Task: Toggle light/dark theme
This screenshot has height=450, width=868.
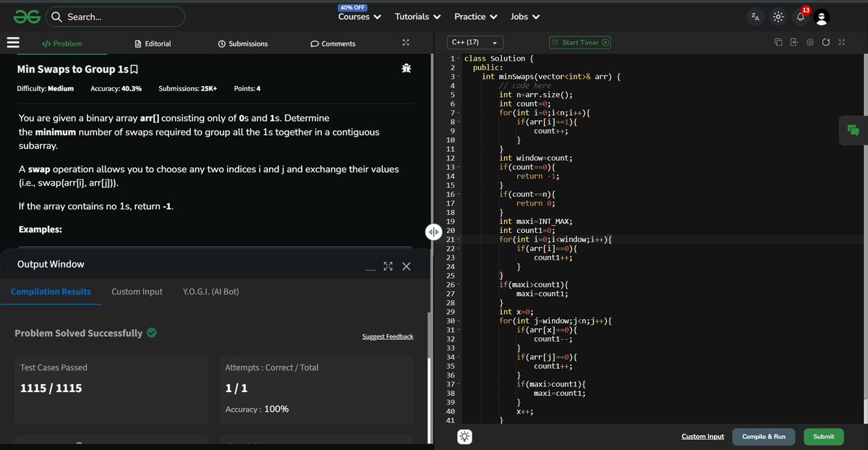Action: point(777,16)
